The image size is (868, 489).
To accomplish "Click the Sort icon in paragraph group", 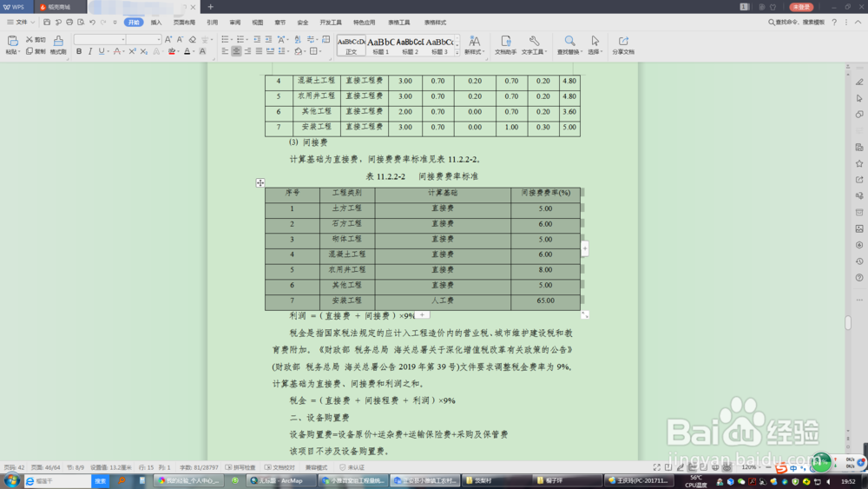I will coord(298,39).
